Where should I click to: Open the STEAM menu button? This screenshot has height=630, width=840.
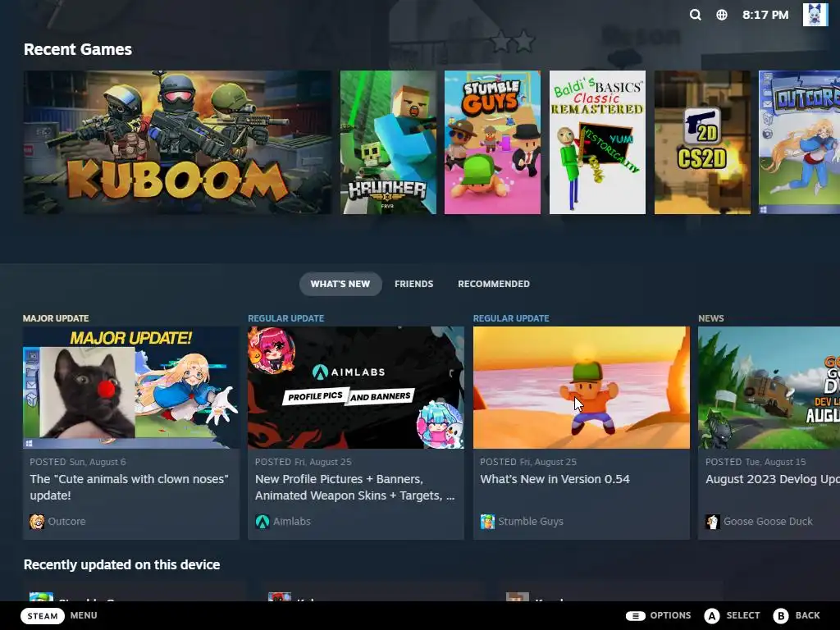tap(43, 615)
